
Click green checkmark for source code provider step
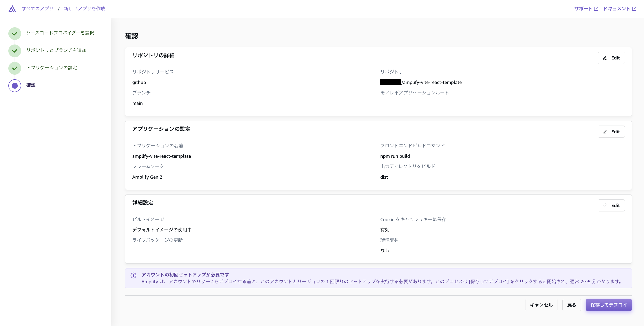(15, 33)
